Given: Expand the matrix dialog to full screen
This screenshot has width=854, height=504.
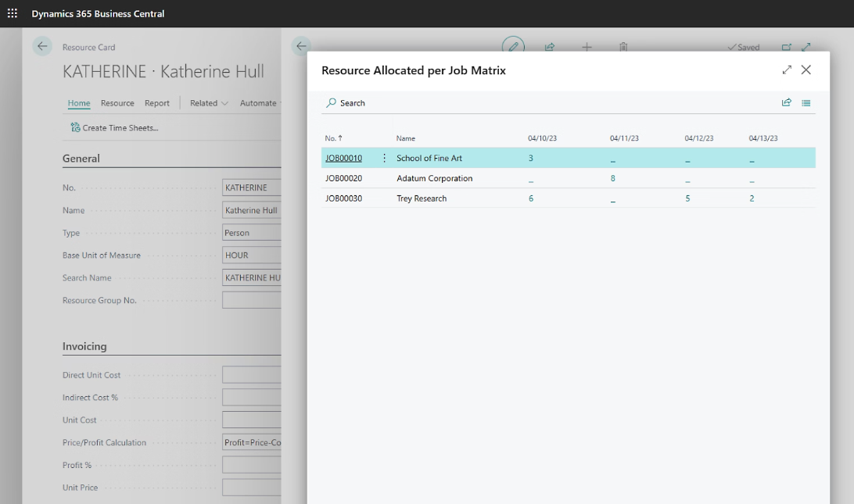Looking at the screenshot, I should pyautogui.click(x=787, y=70).
